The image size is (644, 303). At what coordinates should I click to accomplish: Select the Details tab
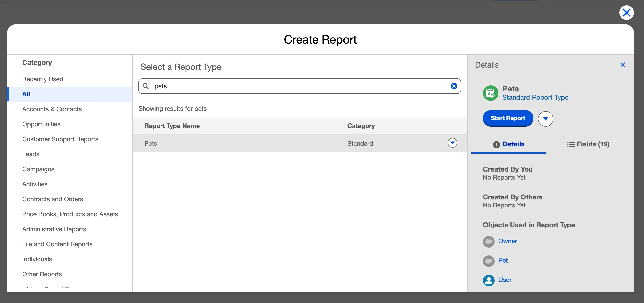(x=508, y=144)
